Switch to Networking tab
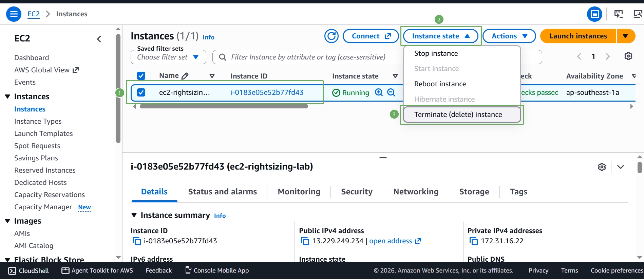The image size is (644, 279). [416, 192]
